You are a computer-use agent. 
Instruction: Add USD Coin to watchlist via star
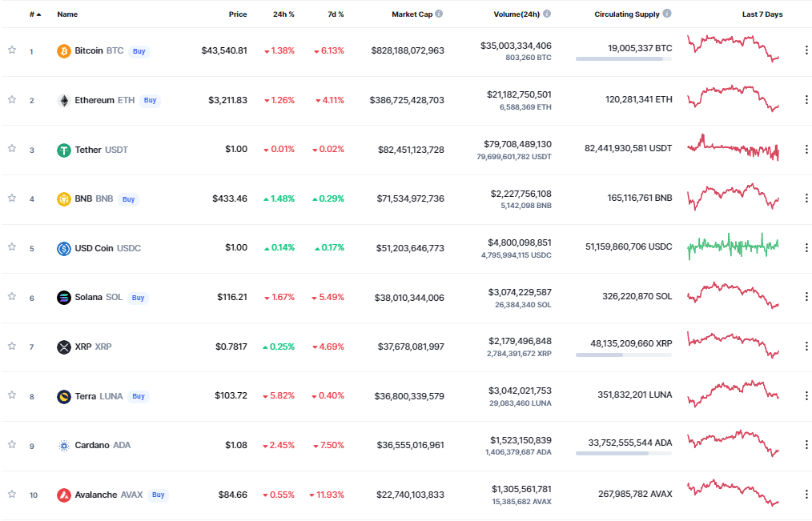(12, 246)
